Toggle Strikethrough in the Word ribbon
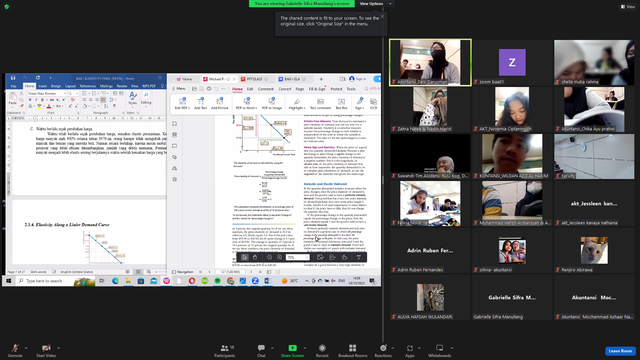Screen dimensions: 640x360 [x=52, y=100]
